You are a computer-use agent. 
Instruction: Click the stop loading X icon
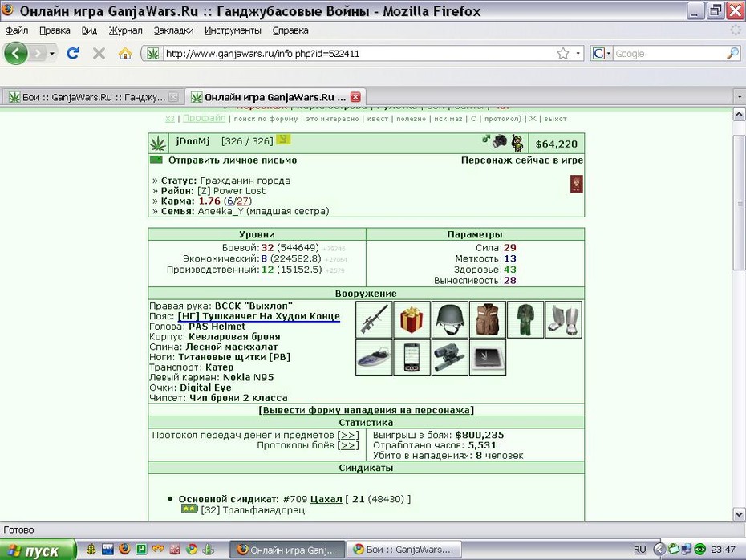pyautogui.click(x=99, y=53)
